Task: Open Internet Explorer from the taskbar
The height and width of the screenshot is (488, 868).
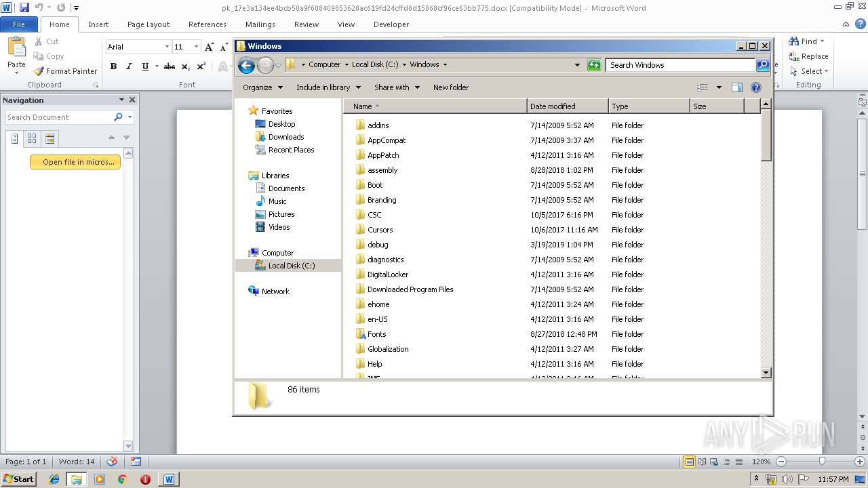Action: [54, 479]
